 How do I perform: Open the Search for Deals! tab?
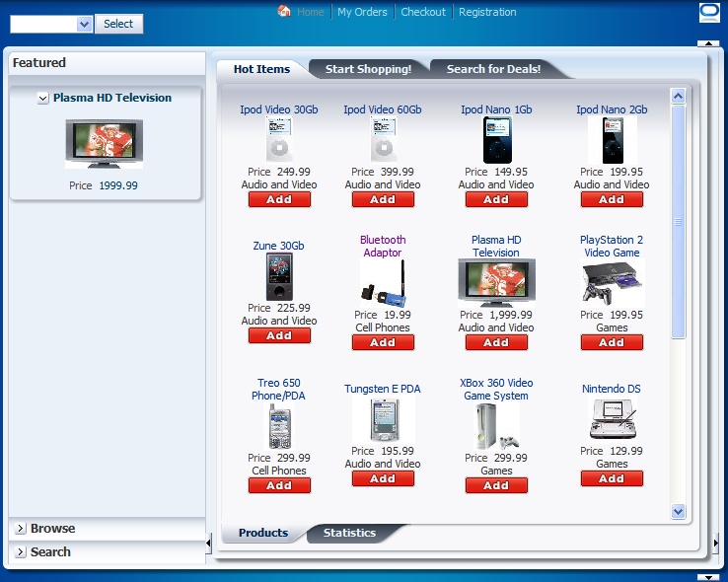coord(493,69)
